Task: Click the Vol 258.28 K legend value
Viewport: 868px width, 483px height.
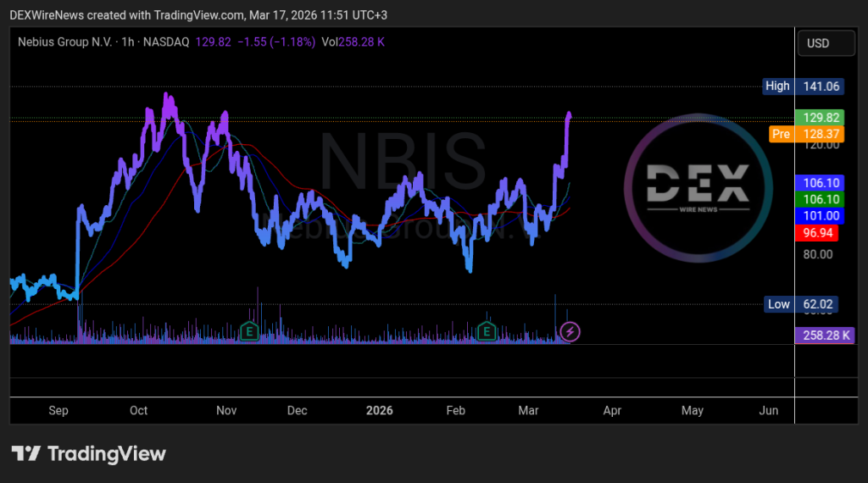Action: [x=353, y=42]
